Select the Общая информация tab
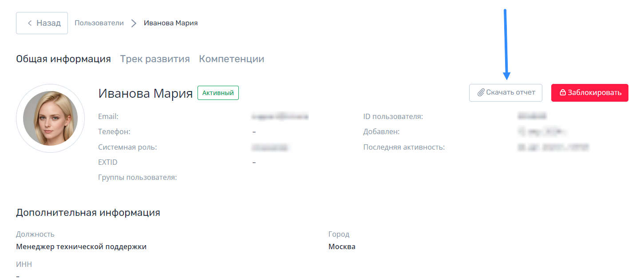 [63, 59]
